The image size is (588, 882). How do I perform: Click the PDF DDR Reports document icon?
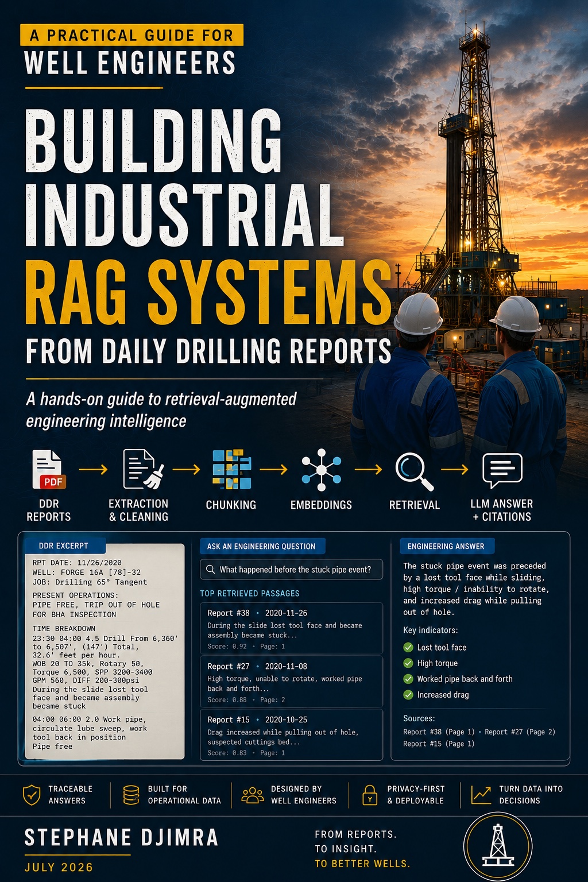click(x=48, y=470)
